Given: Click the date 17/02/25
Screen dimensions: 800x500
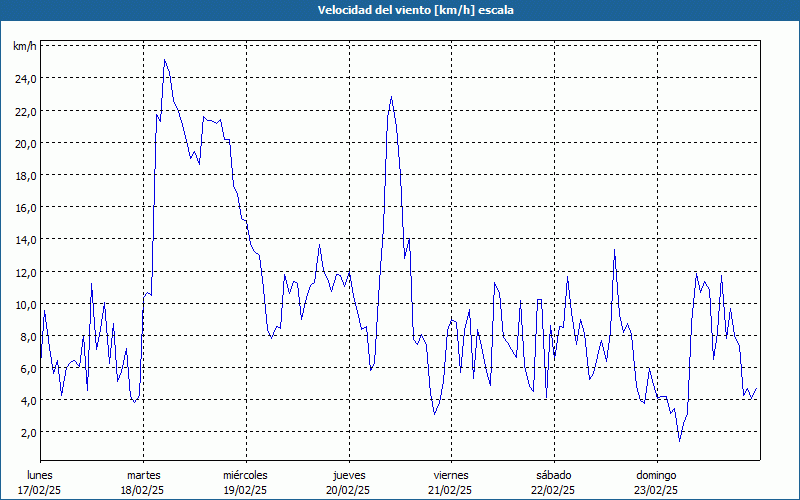Looking at the screenshot, I should click(x=39, y=490).
